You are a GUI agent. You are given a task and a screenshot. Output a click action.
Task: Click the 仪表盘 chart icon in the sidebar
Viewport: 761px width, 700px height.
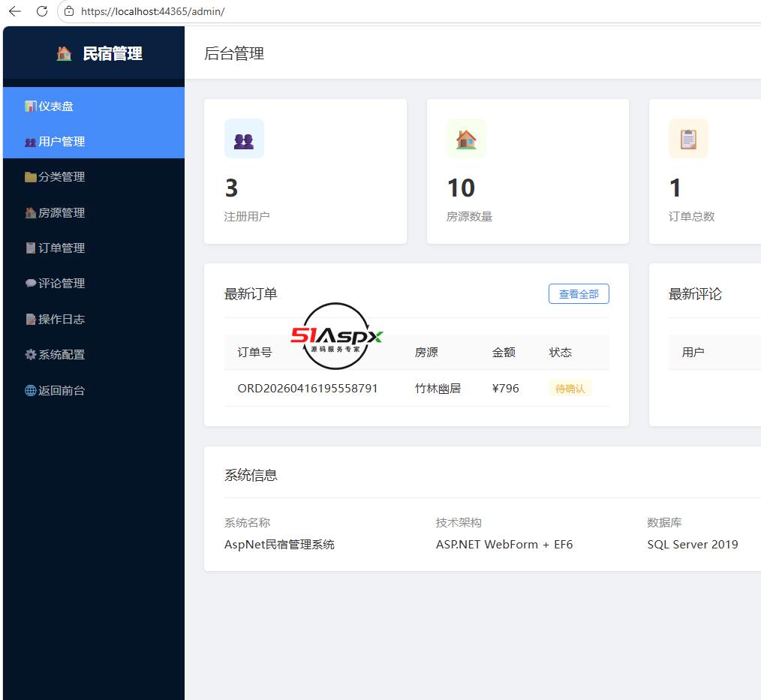(x=31, y=107)
